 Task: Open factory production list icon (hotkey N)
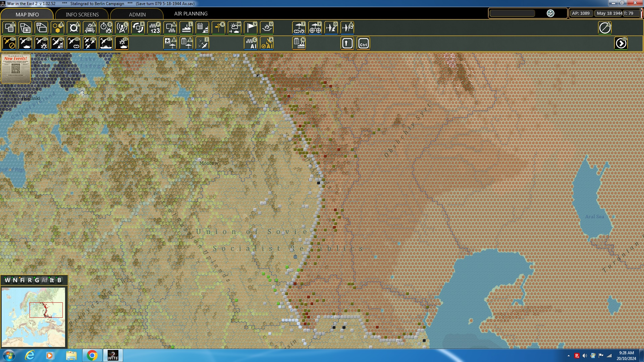(299, 44)
